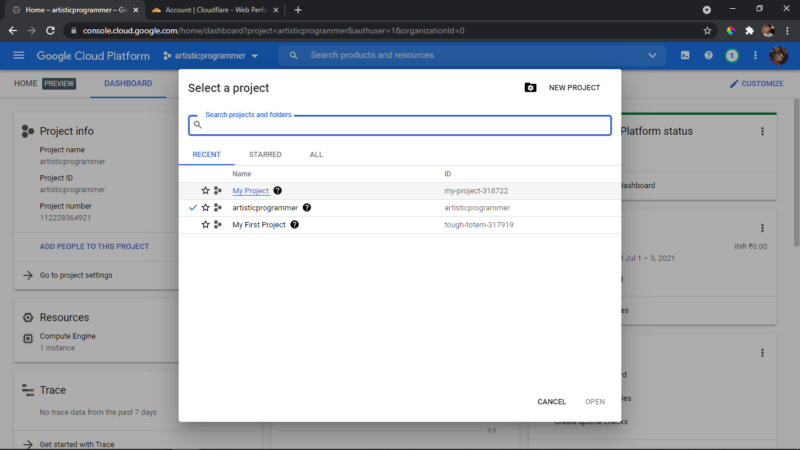The height and width of the screenshot is (450, 800).
Task: Activate Cloud Shell terminal icon
Action: (685, 55)
